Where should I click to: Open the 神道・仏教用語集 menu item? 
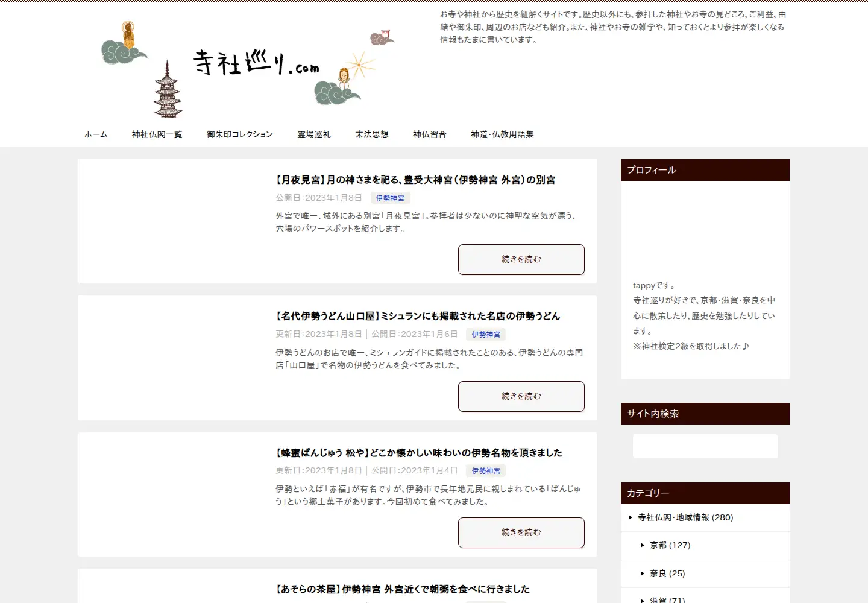coord(502,134)
